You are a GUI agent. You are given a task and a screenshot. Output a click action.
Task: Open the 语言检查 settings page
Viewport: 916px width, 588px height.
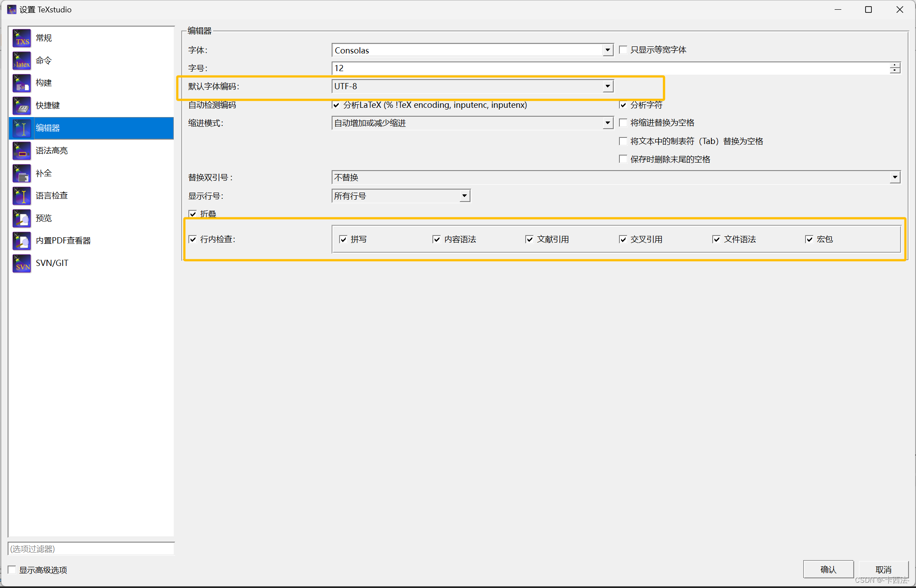click(91, 196)
